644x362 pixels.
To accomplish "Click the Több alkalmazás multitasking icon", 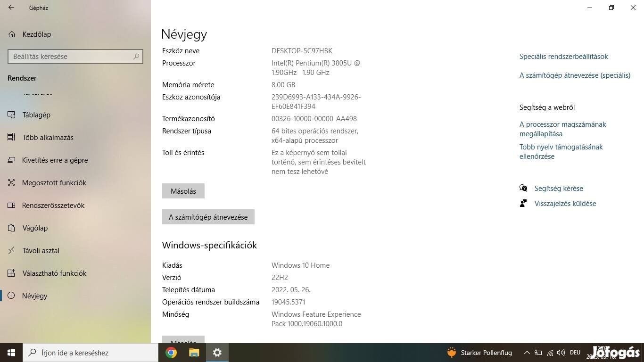I will tap(12, 137).
